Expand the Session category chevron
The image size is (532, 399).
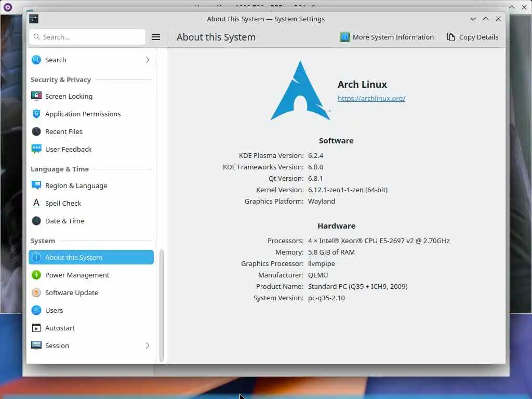click(x=148, y=345)
